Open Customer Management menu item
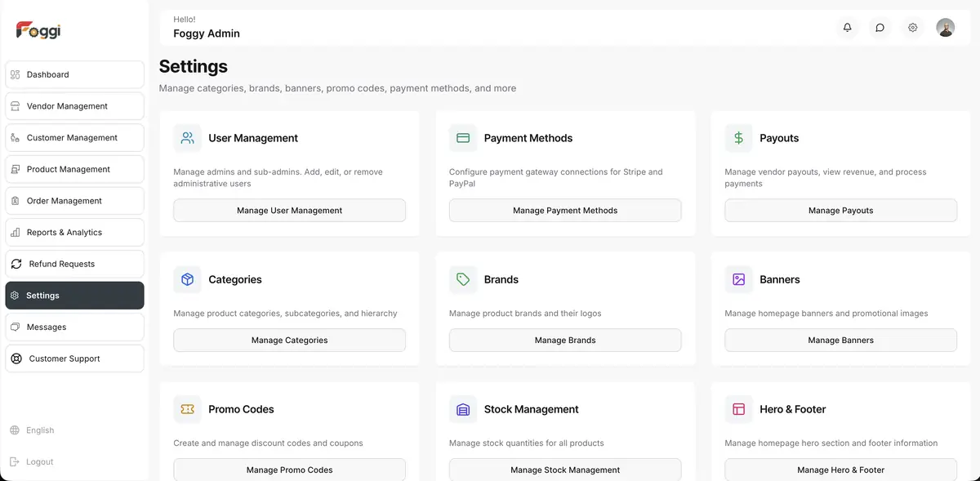Screen dimensions: 980x481 pos(74,138)
